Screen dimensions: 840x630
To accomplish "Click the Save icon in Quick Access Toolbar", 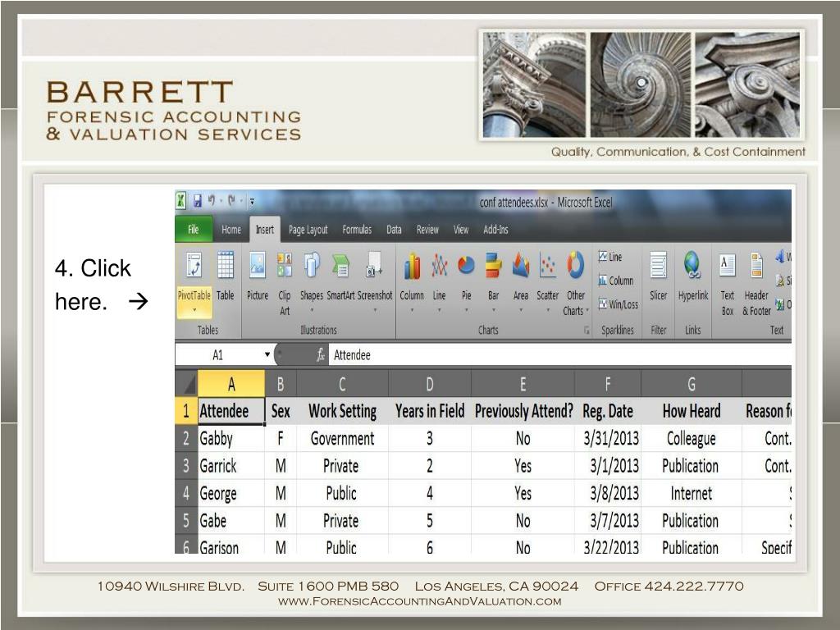I will coord(197,201).
